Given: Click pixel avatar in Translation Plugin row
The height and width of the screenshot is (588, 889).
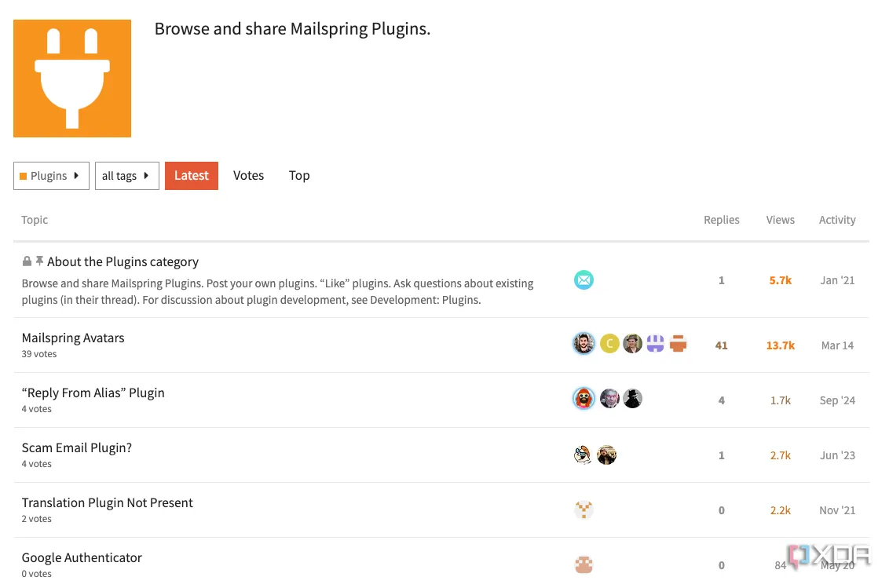Looking at the screenshot, I should pyautogui.click(x=584, y=509).
